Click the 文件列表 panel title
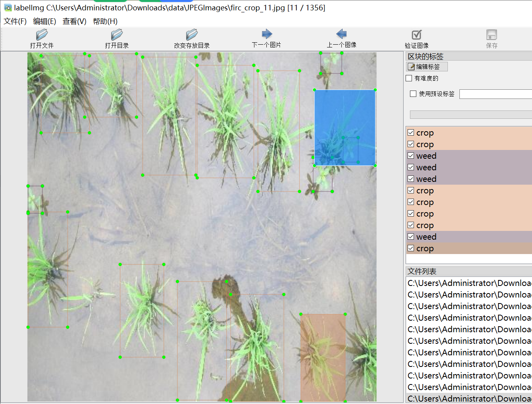Screen dimensions: 532x404 [x=422, y=271]
